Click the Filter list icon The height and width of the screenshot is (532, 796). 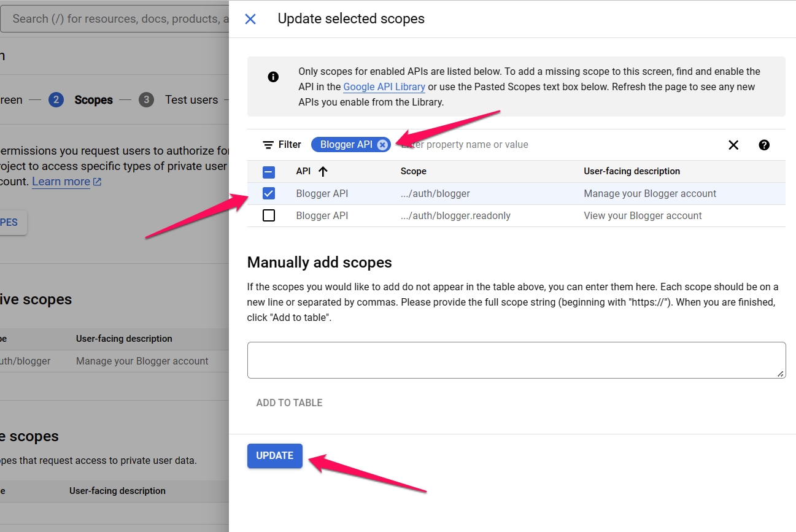268,145
